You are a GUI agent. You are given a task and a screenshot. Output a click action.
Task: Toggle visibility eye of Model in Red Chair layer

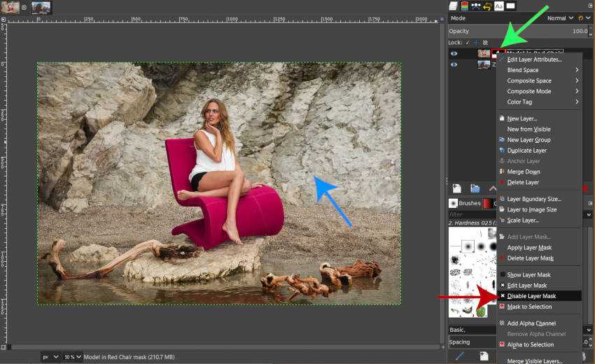pos(454,53)
